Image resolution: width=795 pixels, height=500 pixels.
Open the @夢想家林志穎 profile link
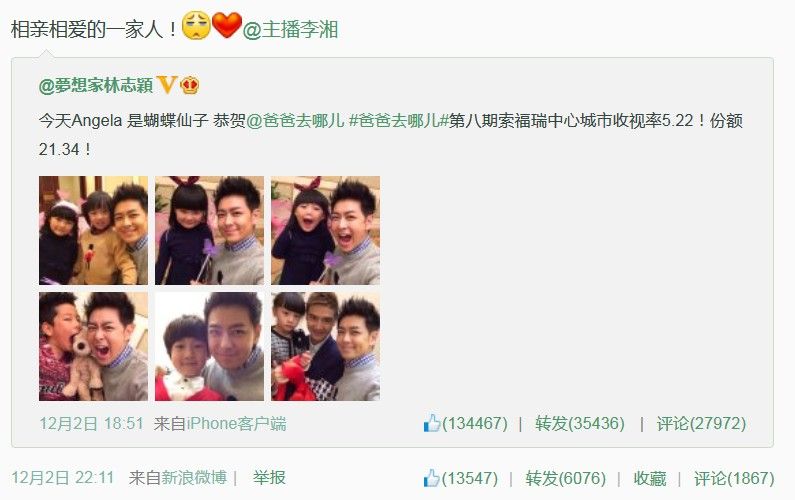click(96, 85)
